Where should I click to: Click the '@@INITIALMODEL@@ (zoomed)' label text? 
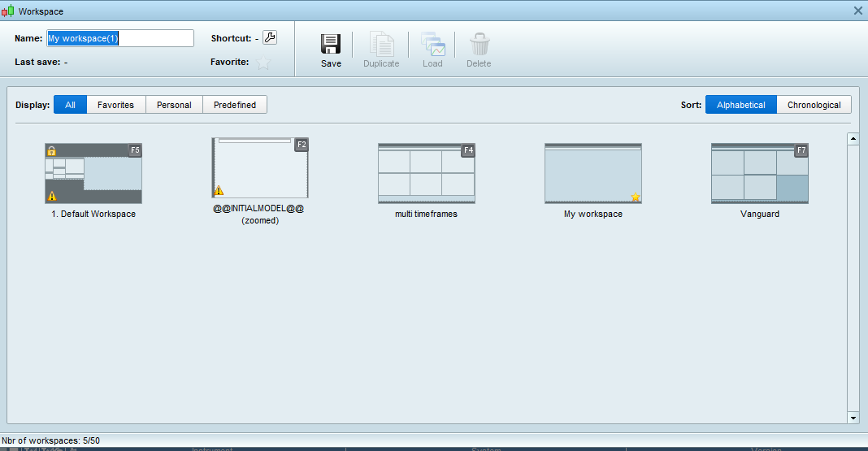tap(259, 215)
